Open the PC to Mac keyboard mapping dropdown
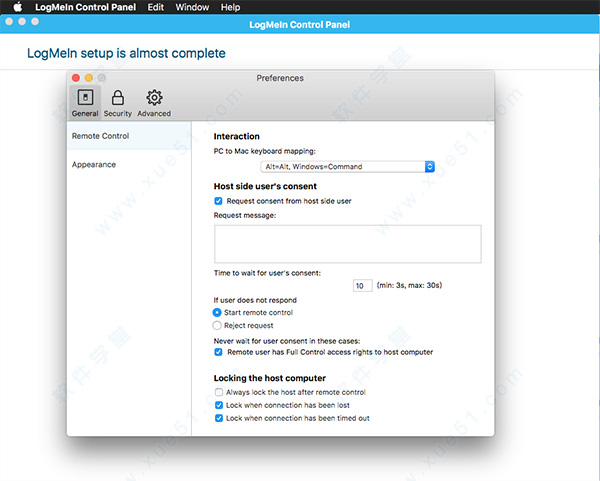Viewport: 600px width, 481px height. 347,166
